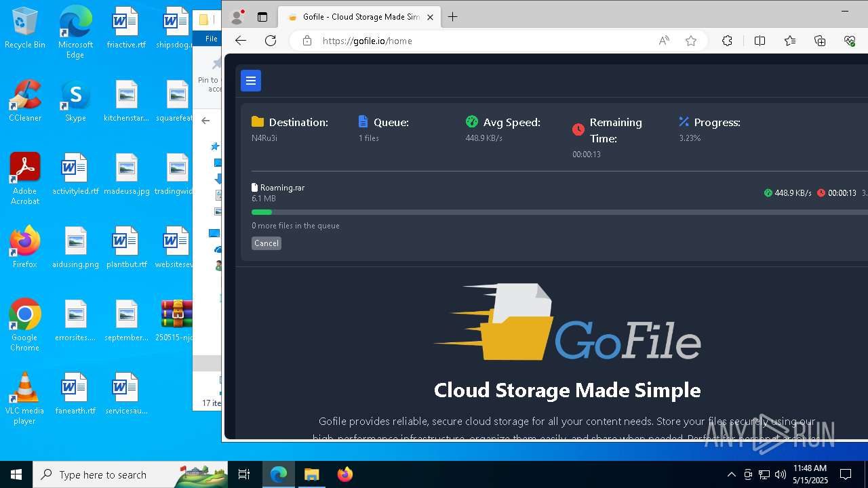This screenshot has height=488, width=868.
Task: Select the 250515 WinRAR archive on desktop
Action: click(x=174, y=321)
